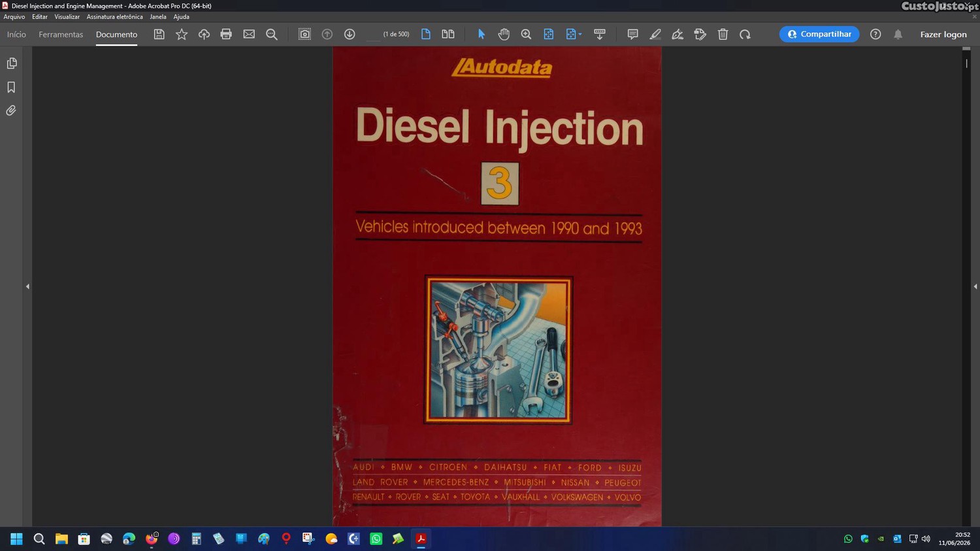Take a snapshot with the camera tool
The image size is (980, 551).
(x=304, y=34)
